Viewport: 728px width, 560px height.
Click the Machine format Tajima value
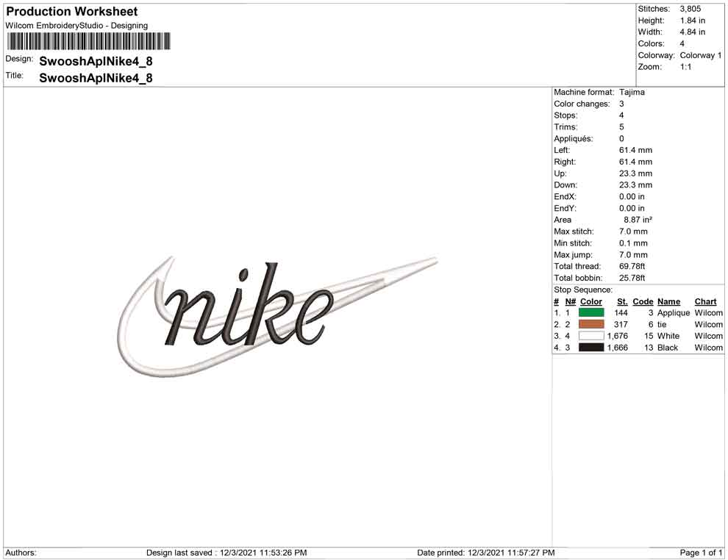632,93
